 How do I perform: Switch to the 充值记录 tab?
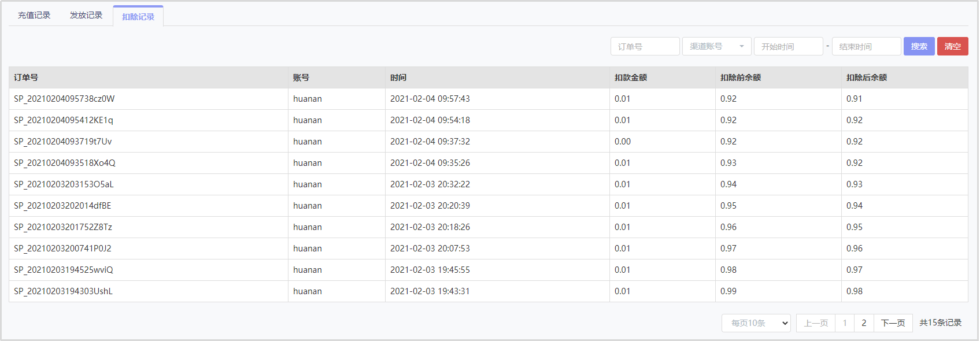[x=34, y=16]
